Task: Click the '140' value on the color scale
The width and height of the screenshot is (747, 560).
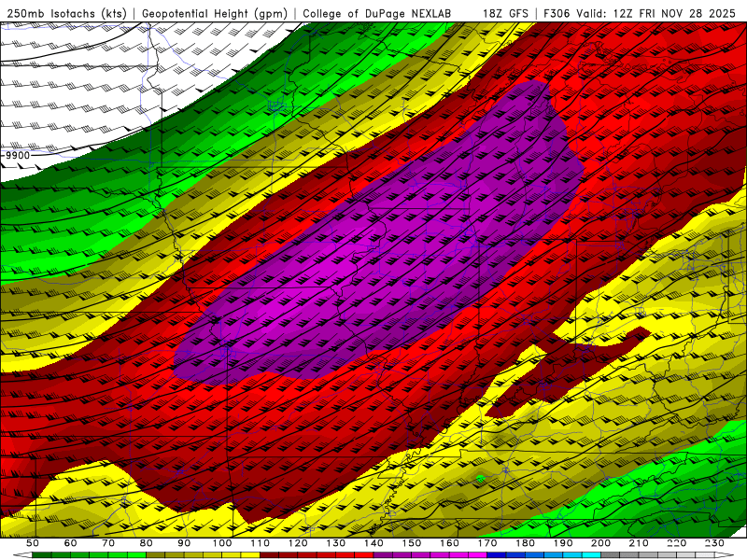Action: [373, 543]
